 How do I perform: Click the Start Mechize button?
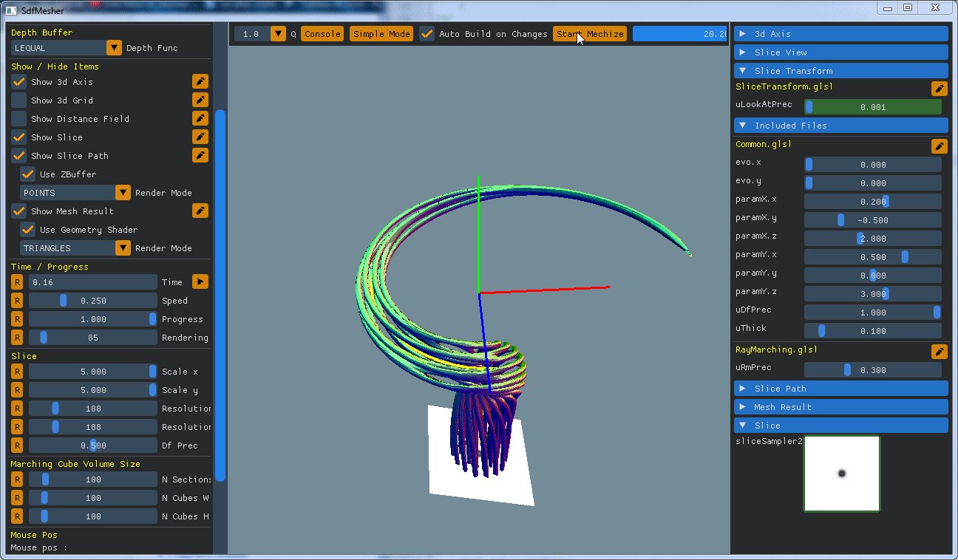tap(589, 33)
